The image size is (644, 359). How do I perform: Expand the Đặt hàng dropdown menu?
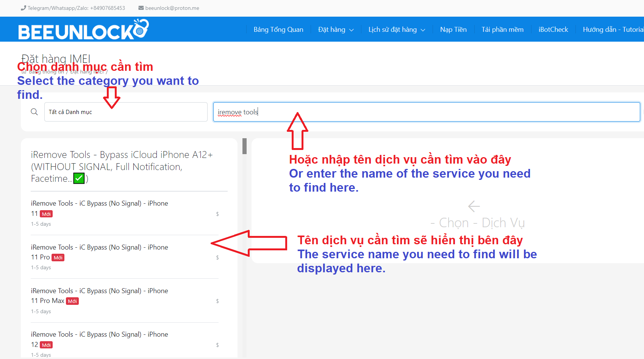[336, 30]
